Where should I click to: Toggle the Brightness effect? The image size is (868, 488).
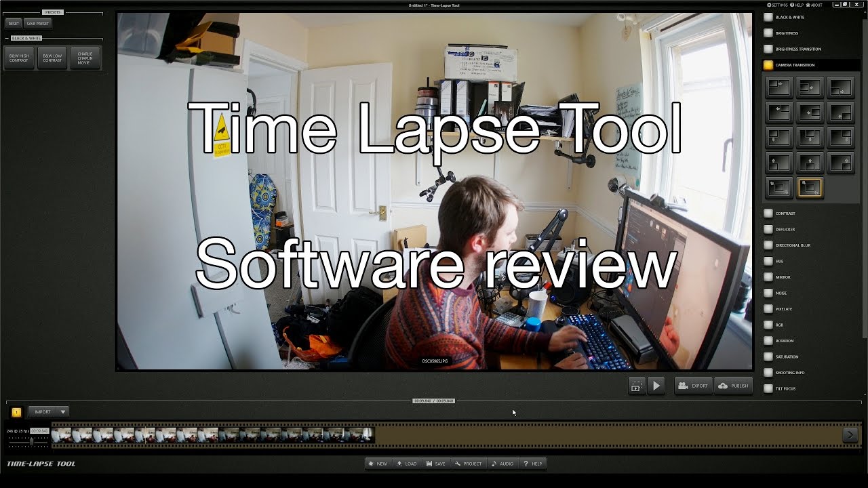tap(768, 33)
